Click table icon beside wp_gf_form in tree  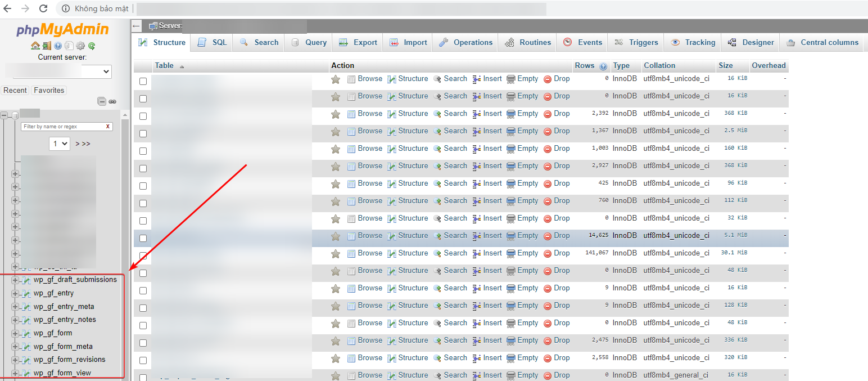tap(26, 333)
